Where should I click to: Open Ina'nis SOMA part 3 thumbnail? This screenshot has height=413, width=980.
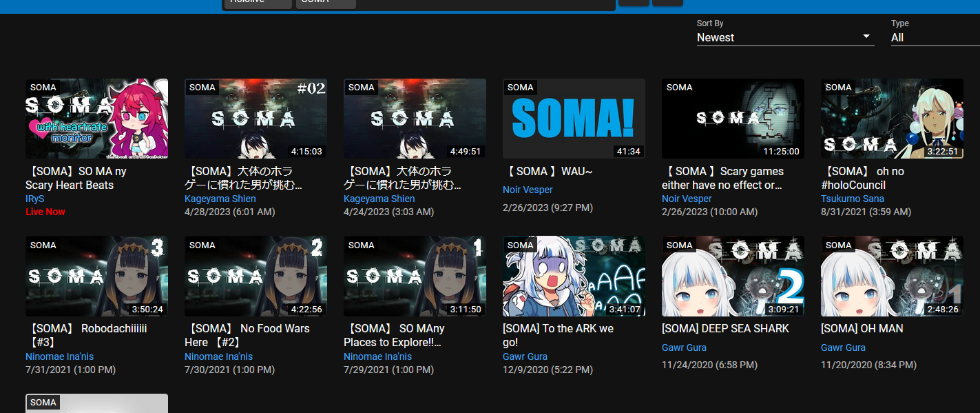pyautogui.click(x=96, y=276)
